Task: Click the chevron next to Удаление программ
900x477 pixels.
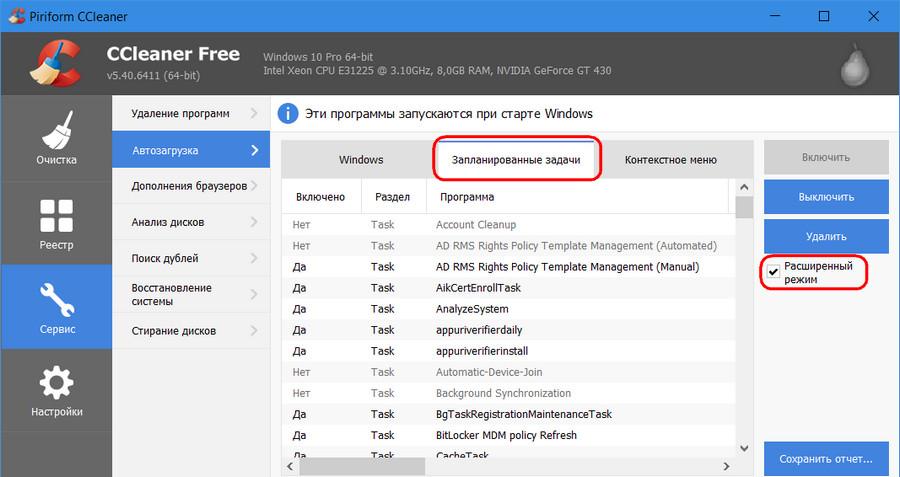Action: click(x=254, y=113)
